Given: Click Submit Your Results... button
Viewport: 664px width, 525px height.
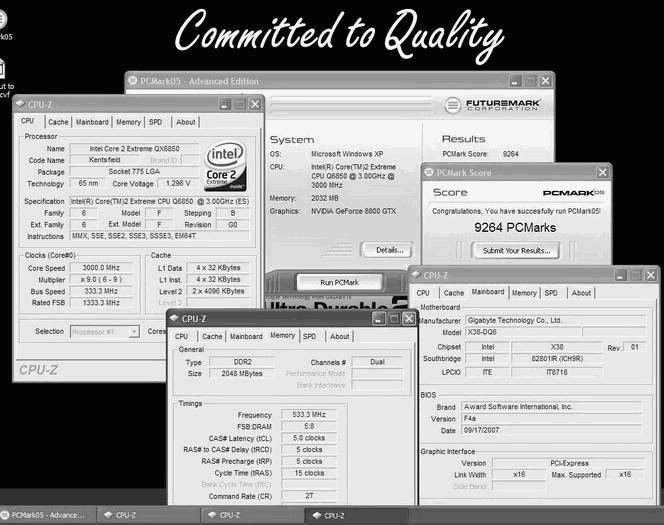Looking at the screenshot, I should [x=516, y=251].
